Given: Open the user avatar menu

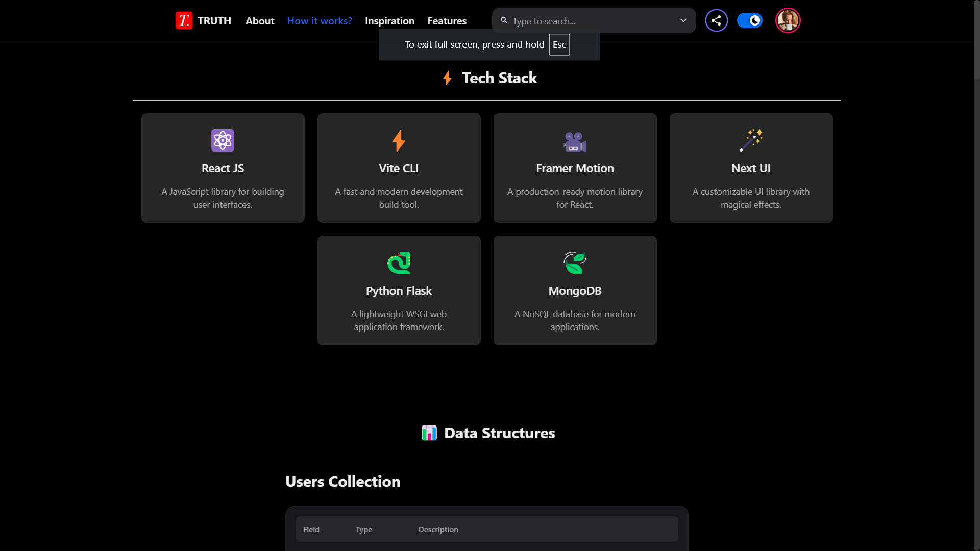Looking at the screenshot, I should click(x=788, y=21).
